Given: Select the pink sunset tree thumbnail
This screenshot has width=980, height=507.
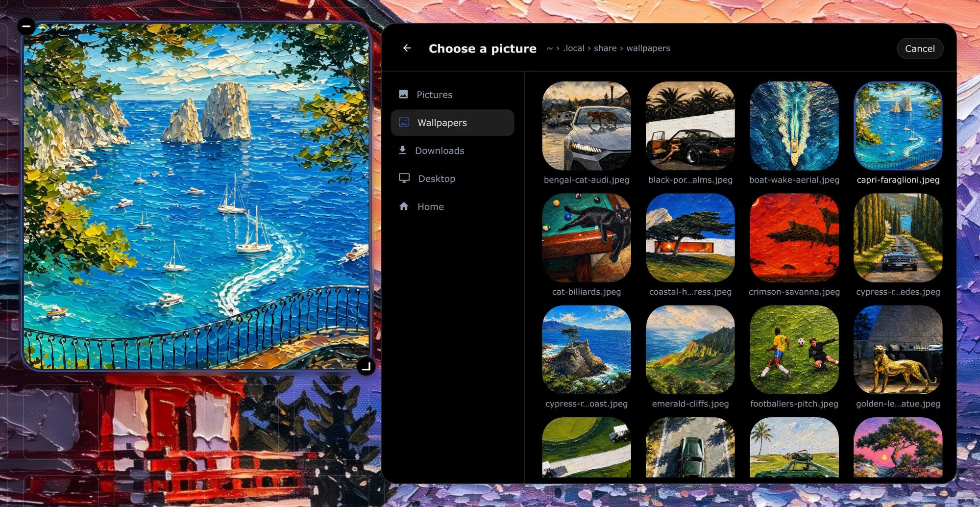Looking at the screenshot, I should click(x=898, y=447).
